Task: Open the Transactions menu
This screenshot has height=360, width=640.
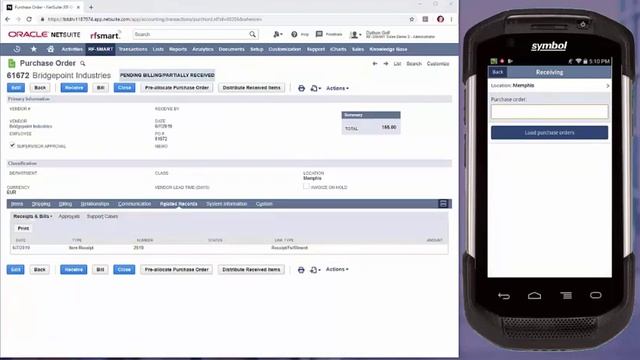Action: tap(133, 49)
